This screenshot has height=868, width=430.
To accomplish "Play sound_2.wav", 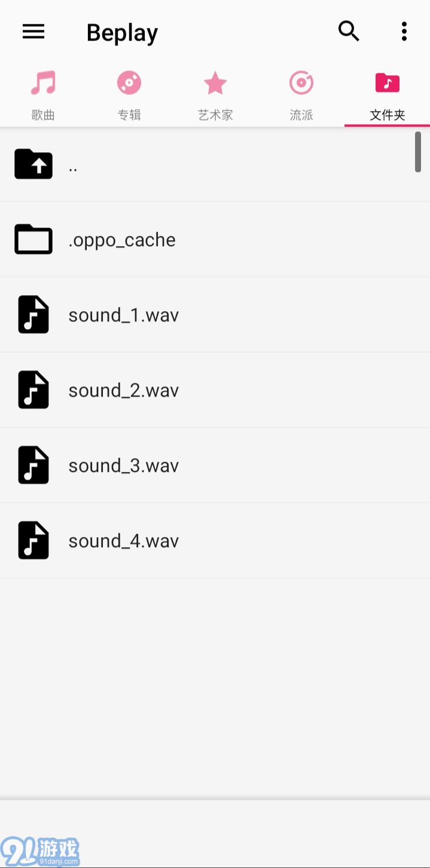I will [123, 389].
